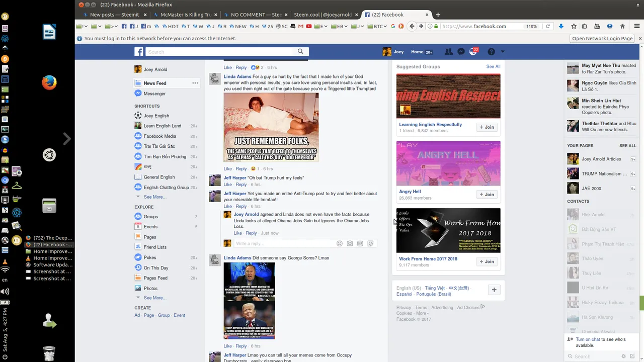Open the HOT bookmark in toolbar
644x362 pixels.
click(170, 26)
